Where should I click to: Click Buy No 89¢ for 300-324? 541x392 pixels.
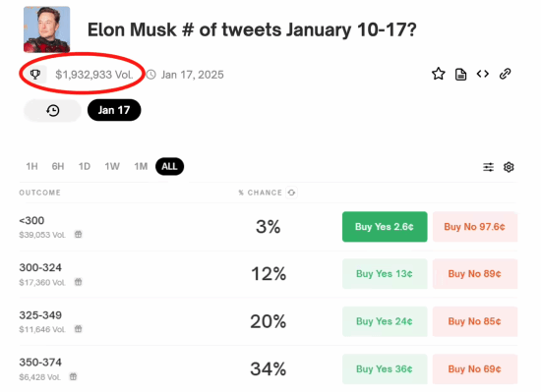[475, 274]
